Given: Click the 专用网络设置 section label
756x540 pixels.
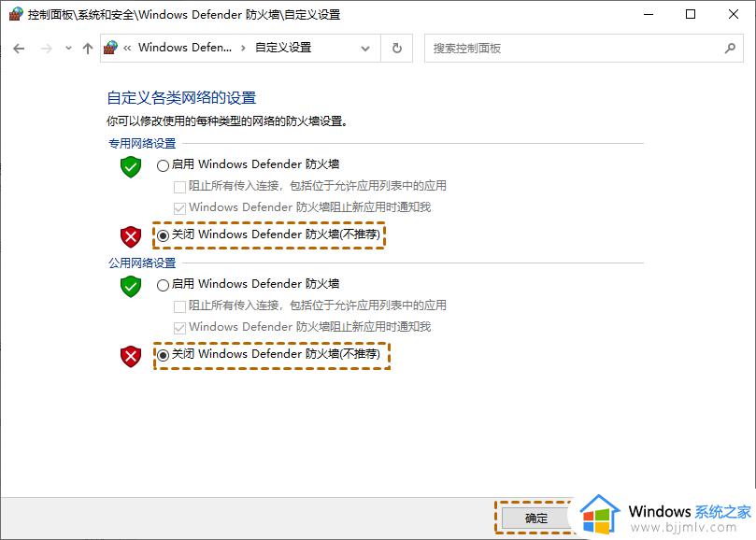Looking at the screenshot, I should pyautogui.click(x=142, y=143).
